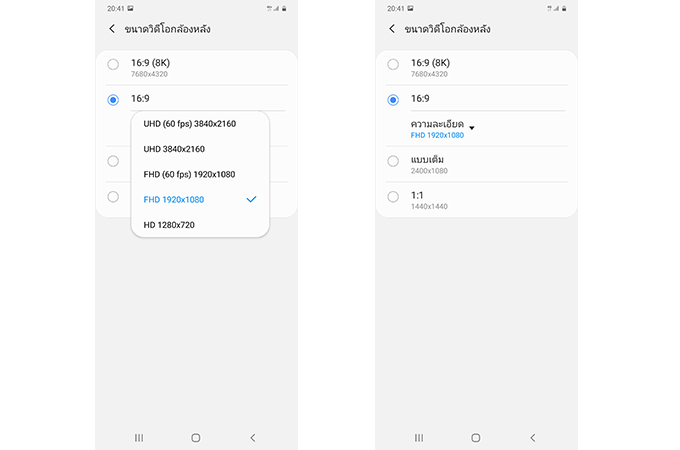
Task: Choose UHD 3840x2160 from resolution list
Action: coord(200,149)
